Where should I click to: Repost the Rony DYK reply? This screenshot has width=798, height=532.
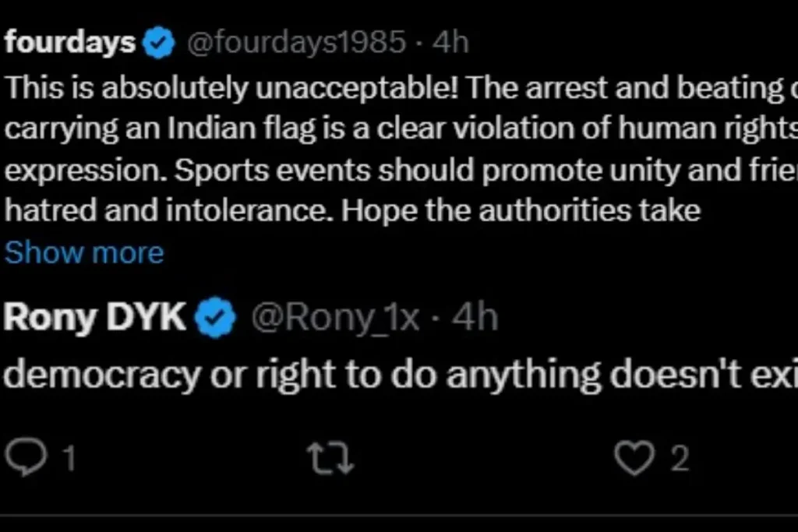point(332,458)
